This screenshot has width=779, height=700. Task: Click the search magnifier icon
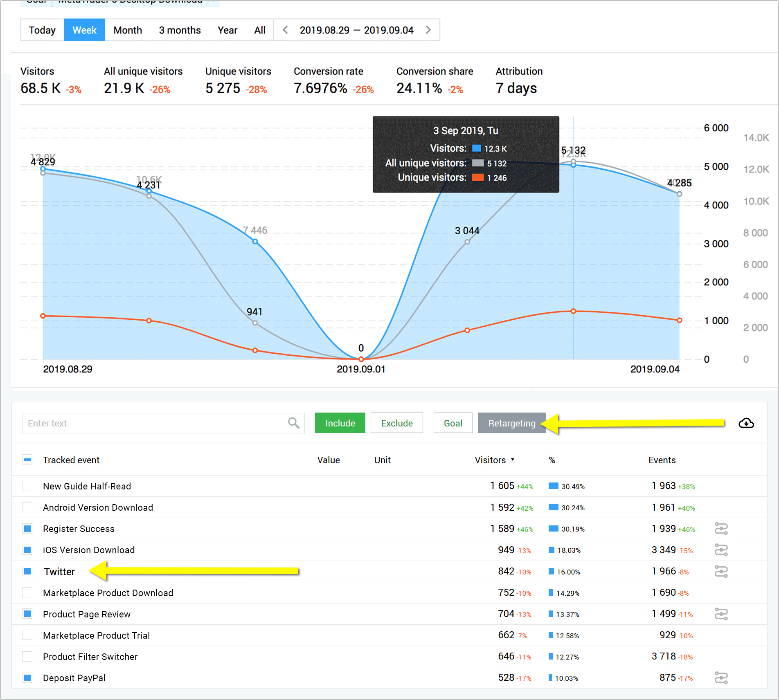click(293, 423)
